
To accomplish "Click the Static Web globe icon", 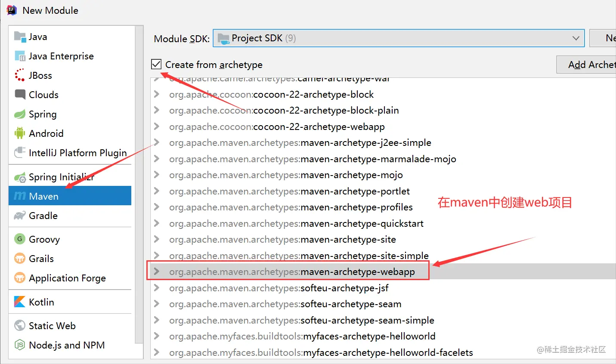I will tap(20, 325).
